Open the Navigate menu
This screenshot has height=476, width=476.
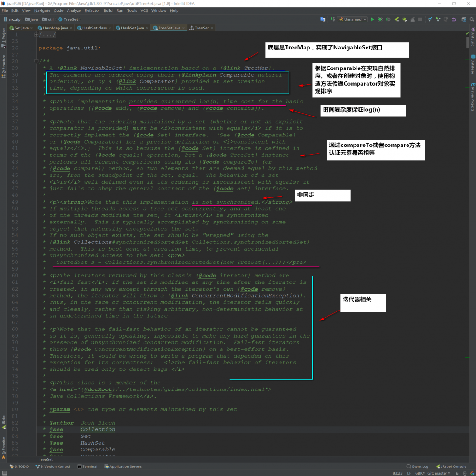(x=42, y=10)
